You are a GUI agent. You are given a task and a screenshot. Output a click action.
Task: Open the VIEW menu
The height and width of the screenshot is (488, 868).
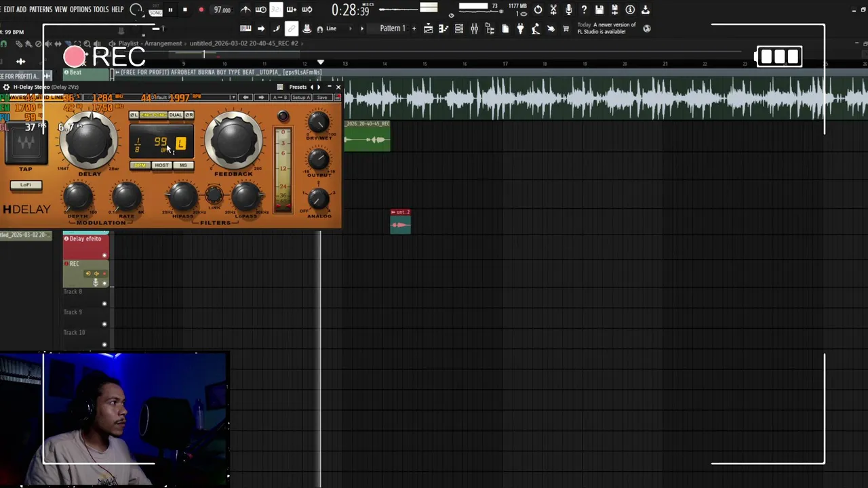tap(61, 9)
